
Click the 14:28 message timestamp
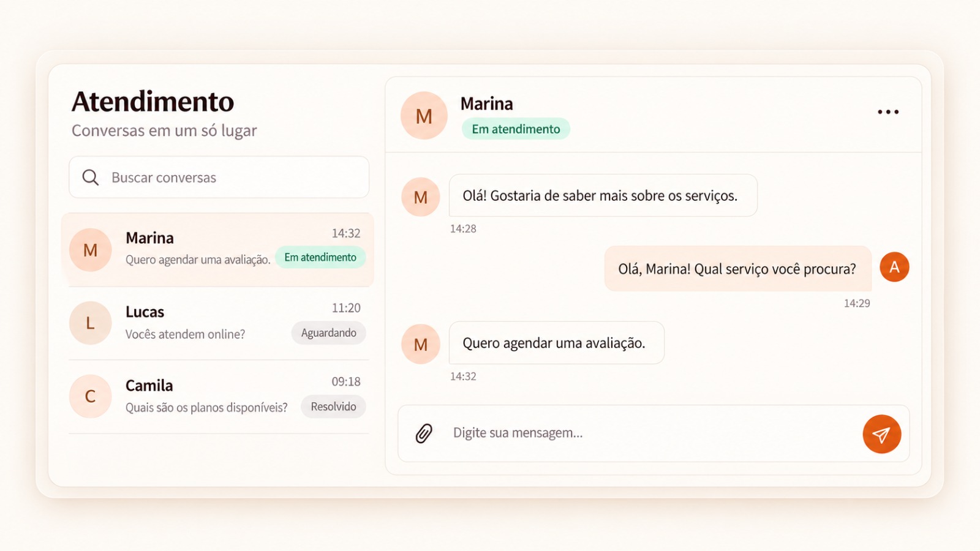pyautogui.click(x=463, y=229)
